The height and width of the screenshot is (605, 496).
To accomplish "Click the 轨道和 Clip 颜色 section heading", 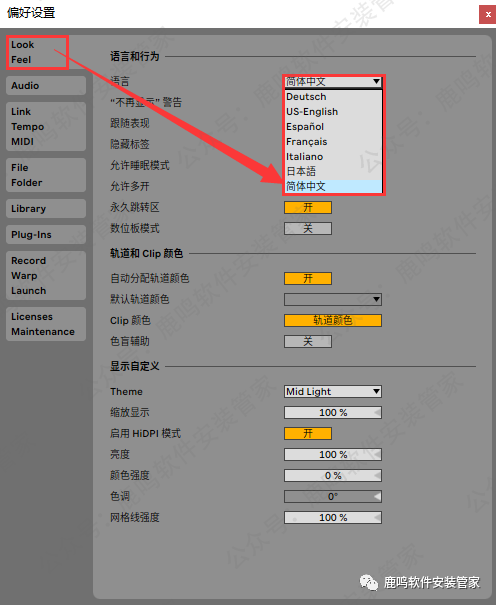I will tap(147, 253).
